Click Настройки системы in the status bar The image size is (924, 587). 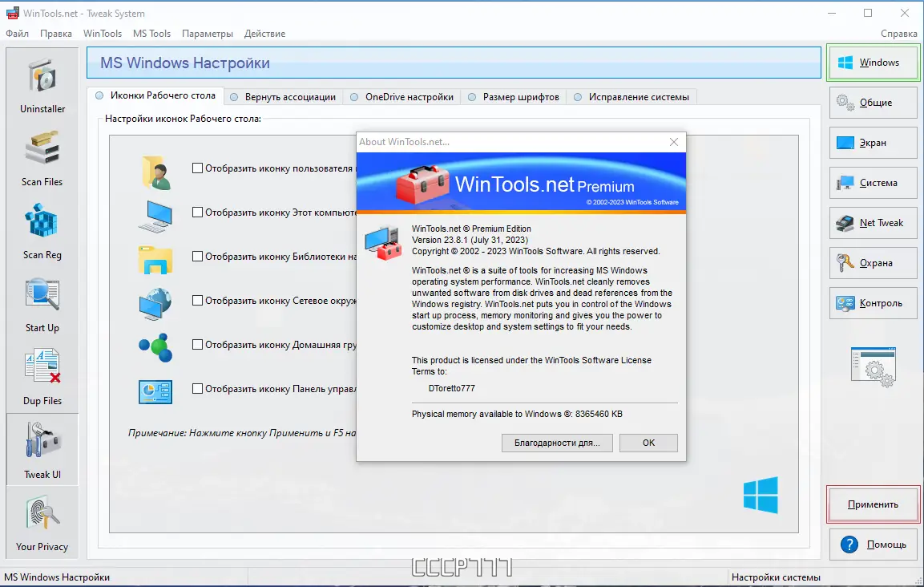click(776, 577)
